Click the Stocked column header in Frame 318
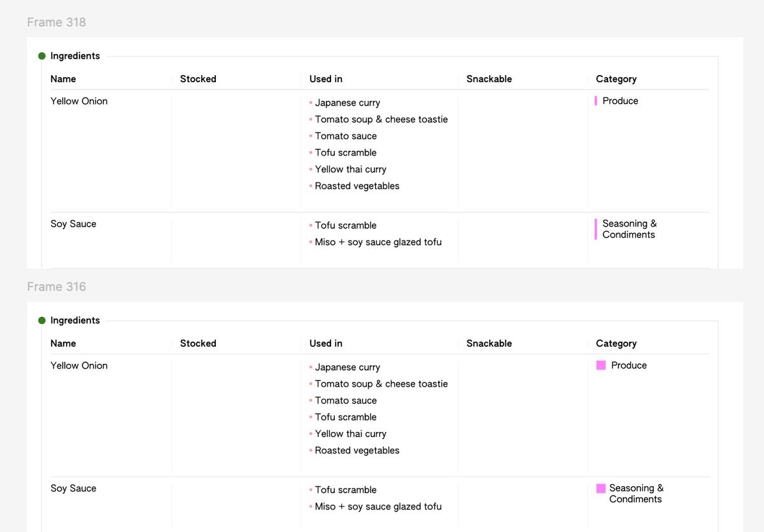The image size is (764, 532). 198,79
